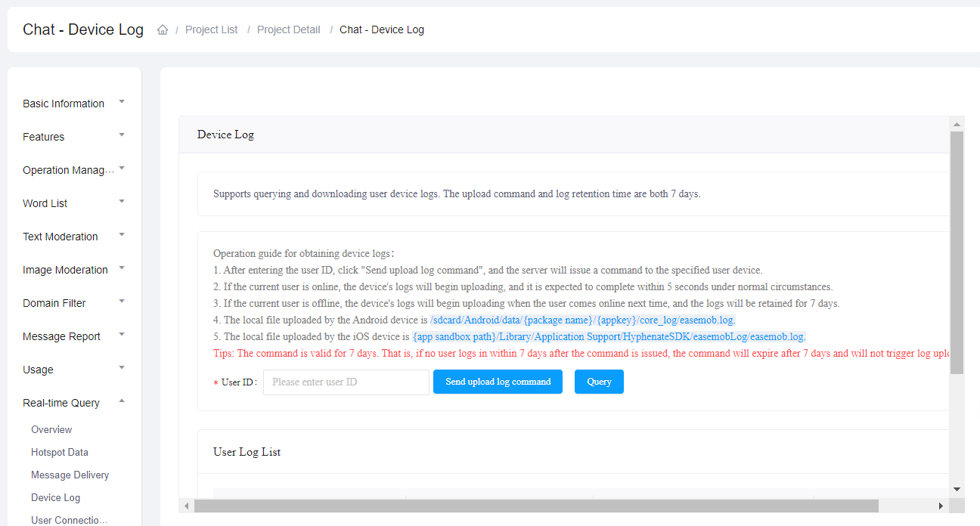Viewport: 980px width, 526px height.
Task: Click the home icon in breadcrumb
Action: [163, 30]
